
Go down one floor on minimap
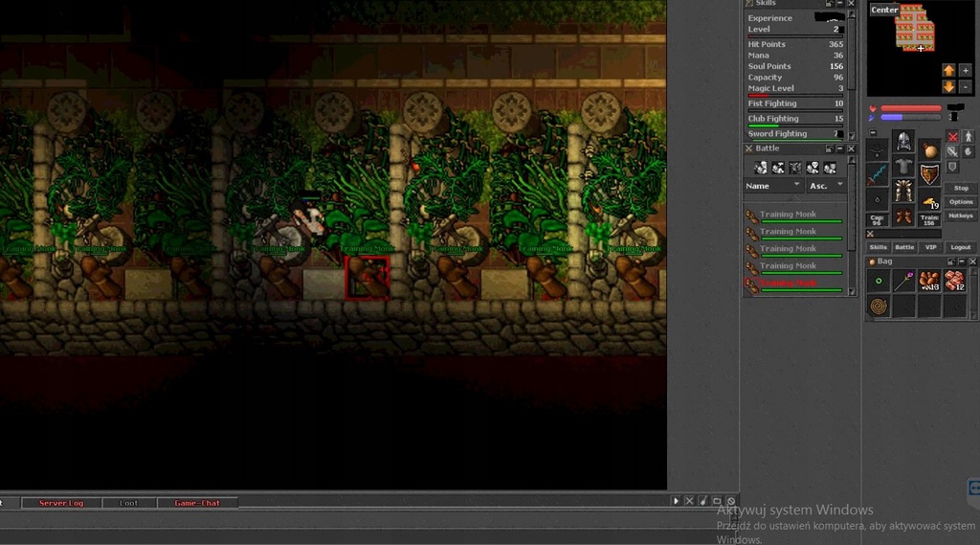point(948,87)
